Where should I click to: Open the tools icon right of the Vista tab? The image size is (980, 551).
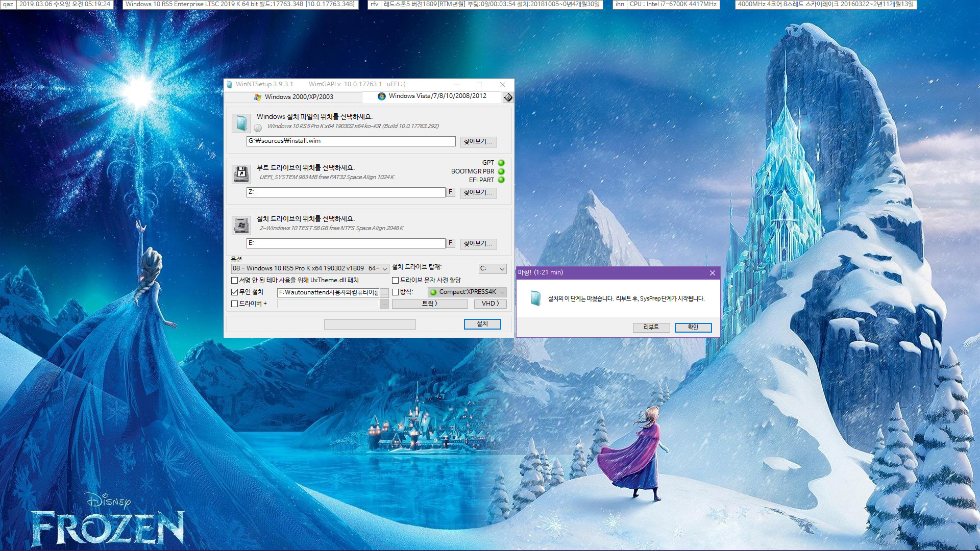tap(508, 97)
